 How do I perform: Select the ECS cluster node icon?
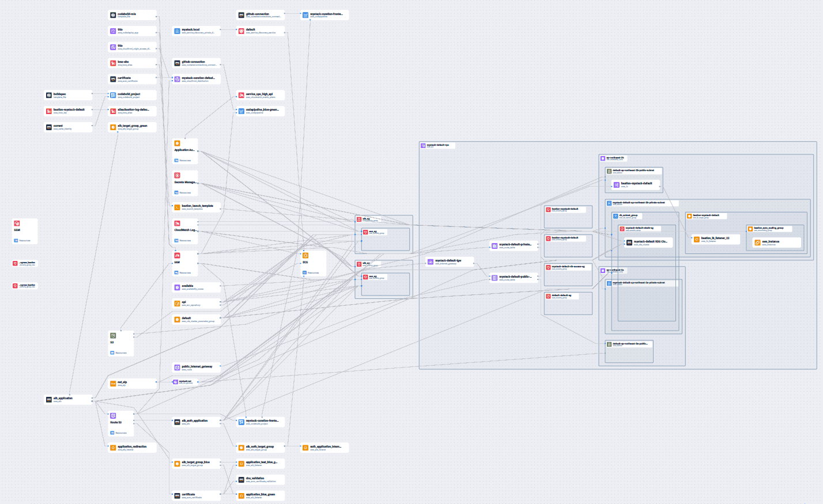(x=305, y=255)
